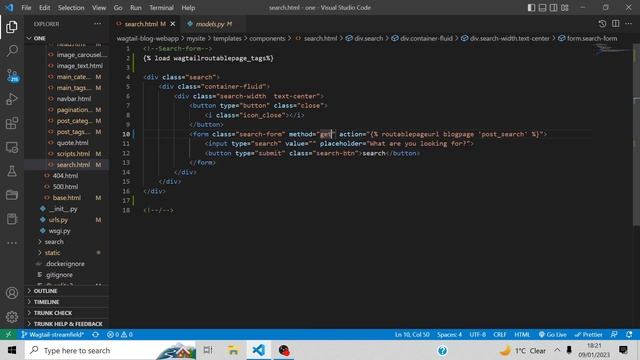Open timeline history icon in editor toolbar
Screen dimensions: 640x360
(x=602, y=24)
